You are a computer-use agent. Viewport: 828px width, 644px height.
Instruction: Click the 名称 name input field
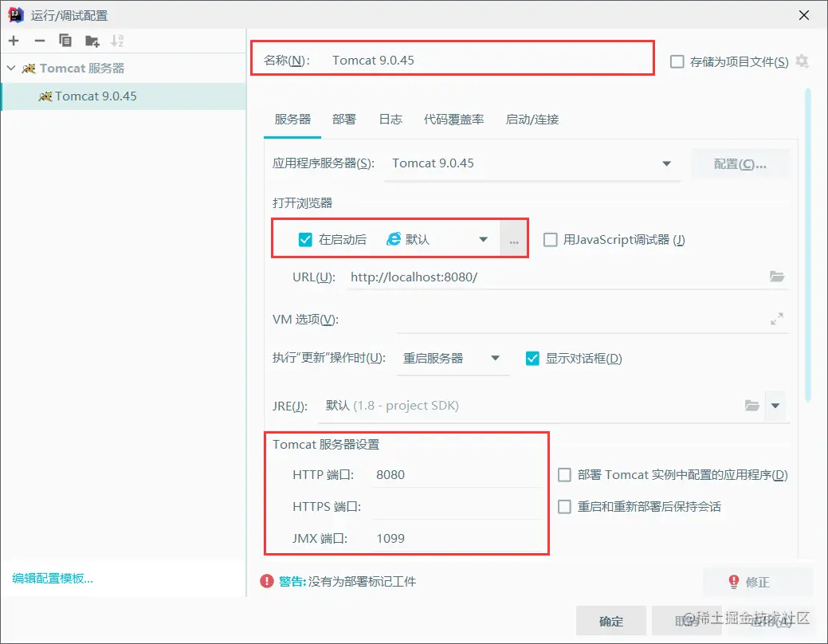pyautogui.click(x=489, y=61)
